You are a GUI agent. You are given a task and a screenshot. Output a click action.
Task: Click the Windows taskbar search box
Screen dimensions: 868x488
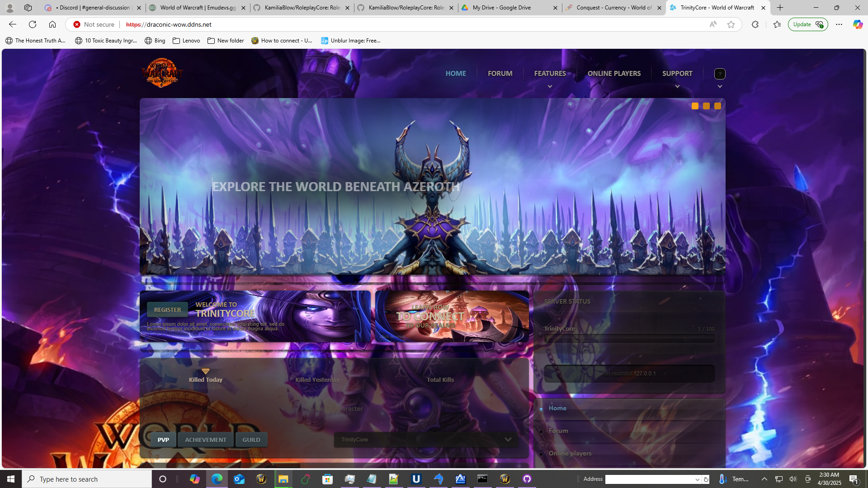coord(87,479)
